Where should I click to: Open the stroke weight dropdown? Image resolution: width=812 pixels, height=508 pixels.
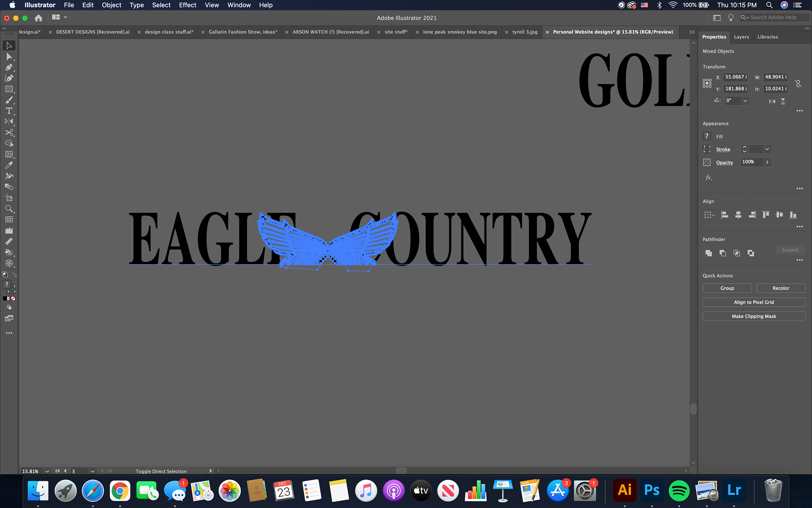767,149
